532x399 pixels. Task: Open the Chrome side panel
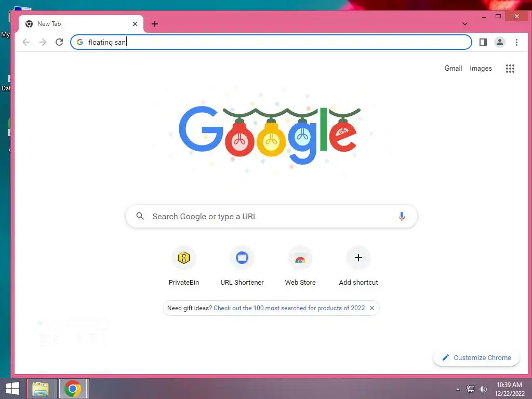tap(483, 42)
